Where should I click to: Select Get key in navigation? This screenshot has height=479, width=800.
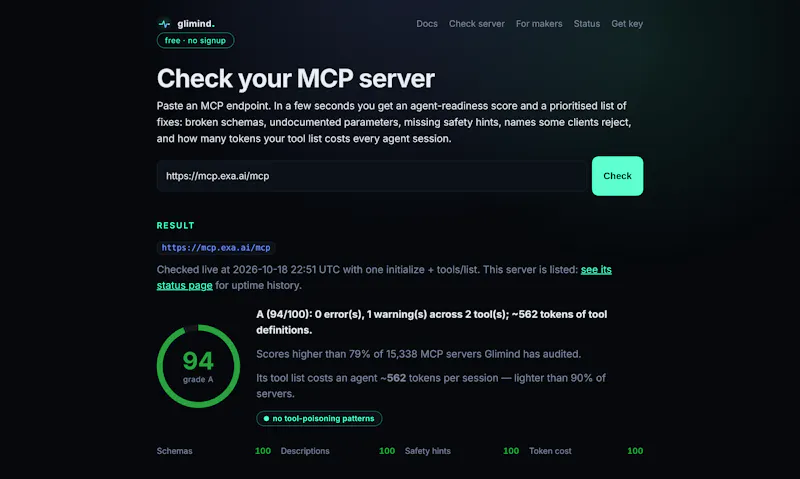pyautogui.click(x=627, y=23)
